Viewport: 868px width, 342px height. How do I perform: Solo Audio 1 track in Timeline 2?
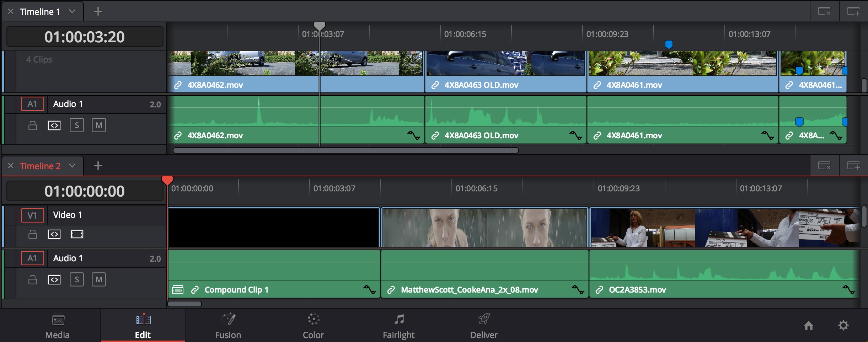tap(76, 279)
